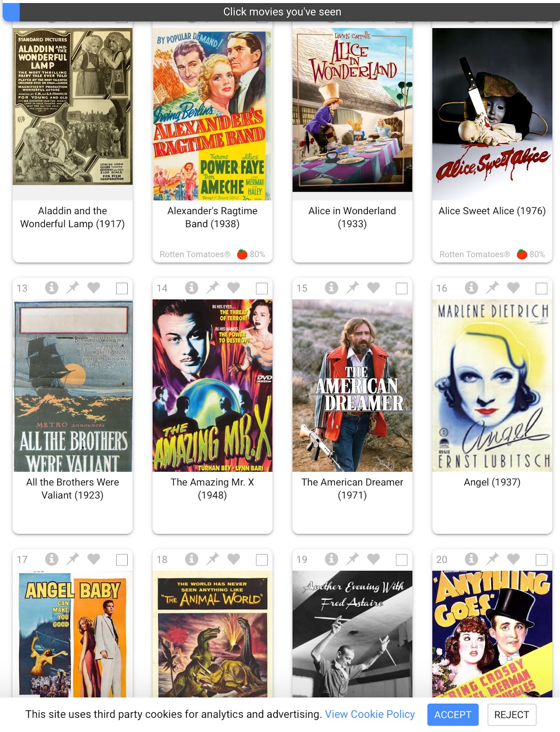
Task: Heart The Animal World movie card
Action: [x=234, y=559]
